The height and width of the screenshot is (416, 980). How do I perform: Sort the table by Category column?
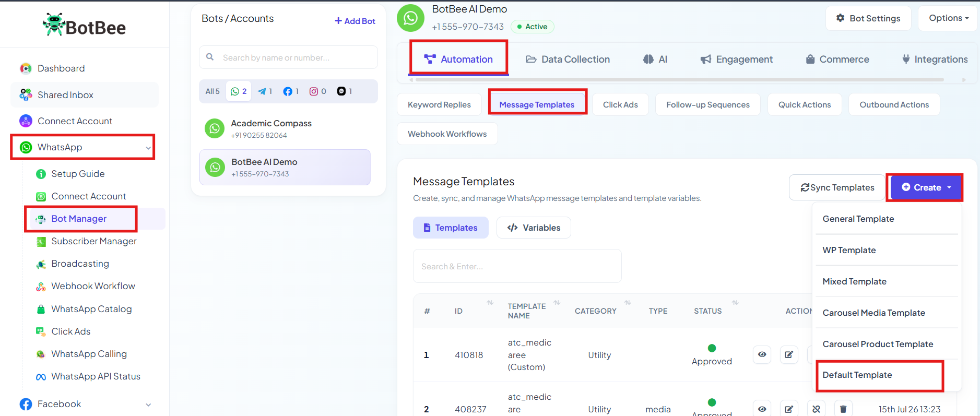[x=628, y=303]
